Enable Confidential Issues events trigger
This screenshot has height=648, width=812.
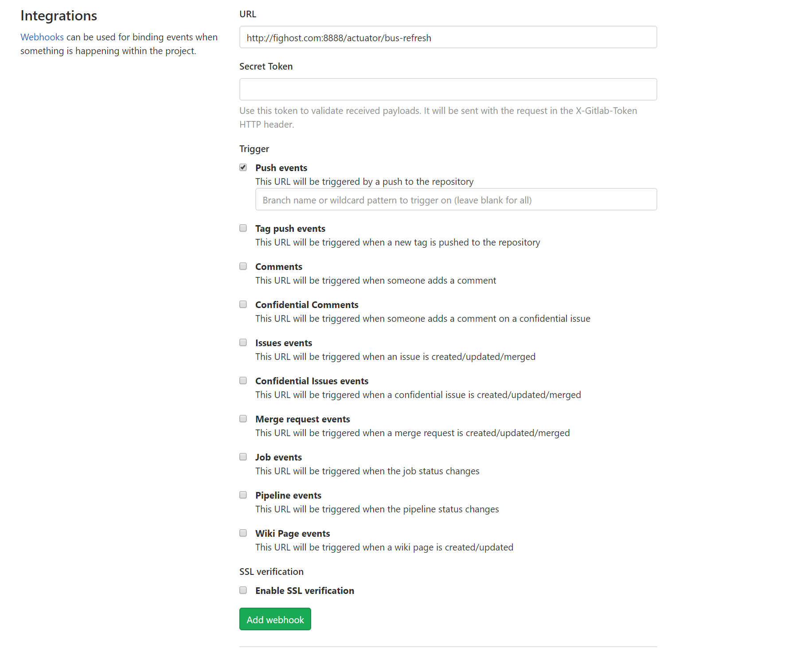tap(243, 380)
